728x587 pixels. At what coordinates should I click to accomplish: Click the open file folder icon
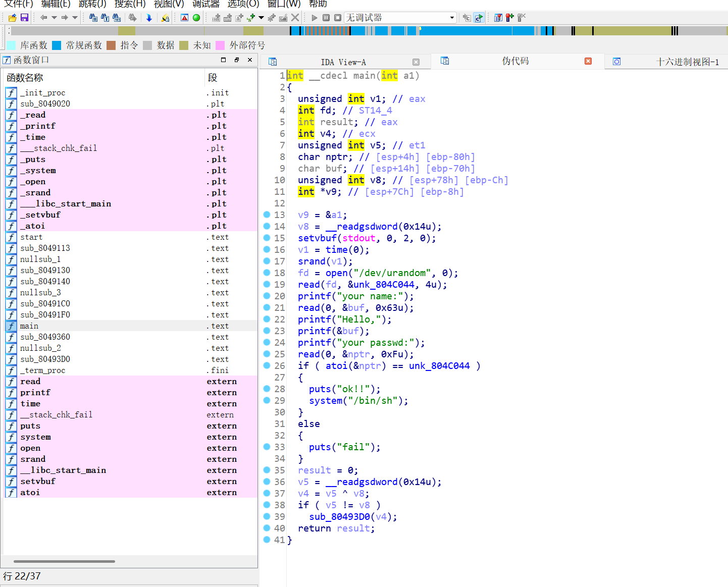click(13, 18)
